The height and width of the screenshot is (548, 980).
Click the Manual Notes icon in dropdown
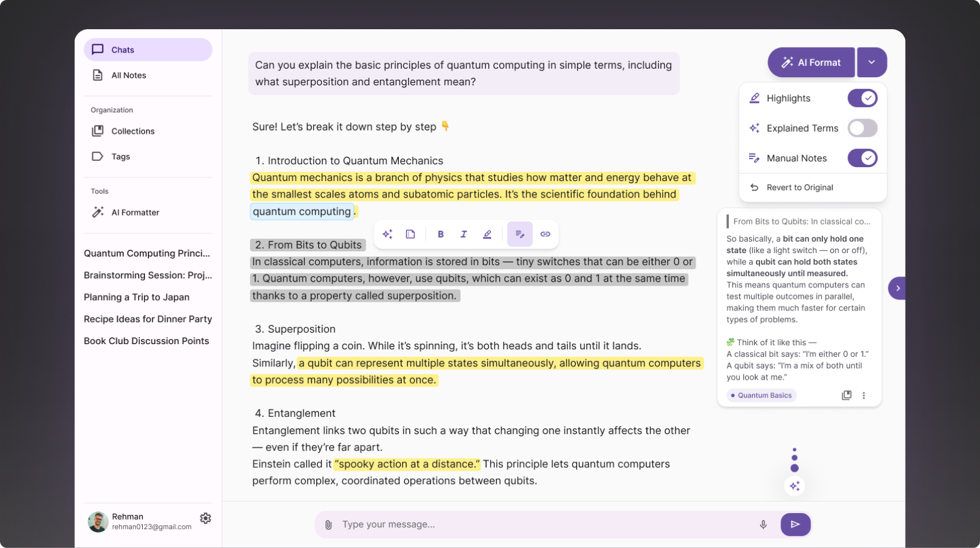(x=754, y=158)
